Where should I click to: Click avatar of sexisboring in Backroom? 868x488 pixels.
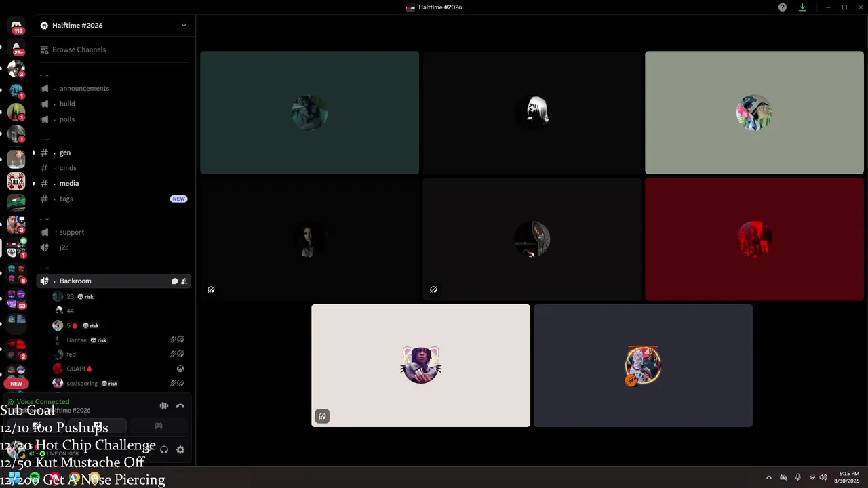click(x=58, y=384)
